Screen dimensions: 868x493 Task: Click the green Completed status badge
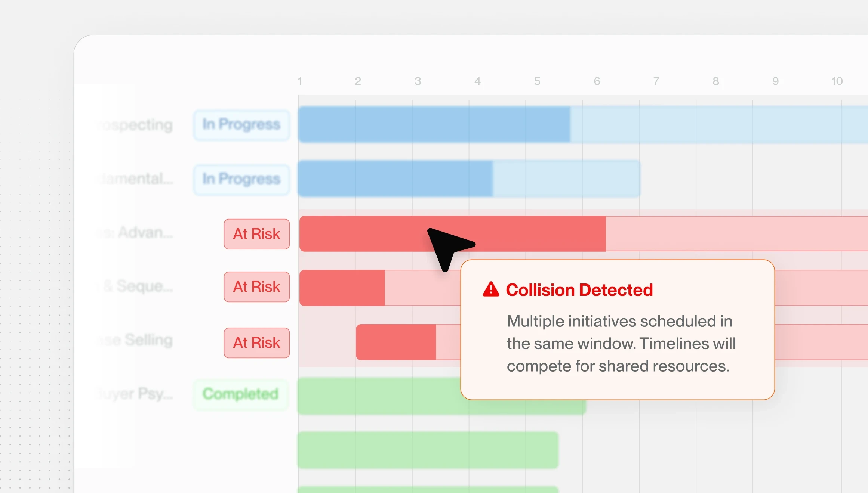241,394
